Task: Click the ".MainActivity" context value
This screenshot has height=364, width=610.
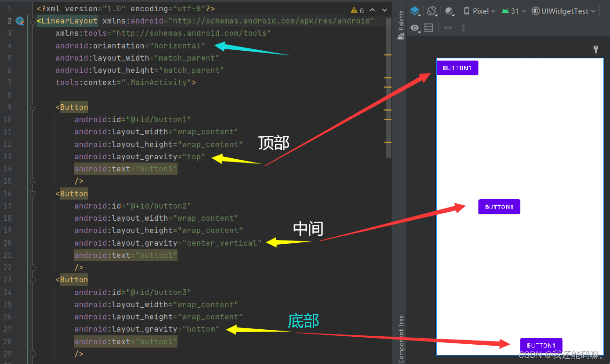Action: 156,83
